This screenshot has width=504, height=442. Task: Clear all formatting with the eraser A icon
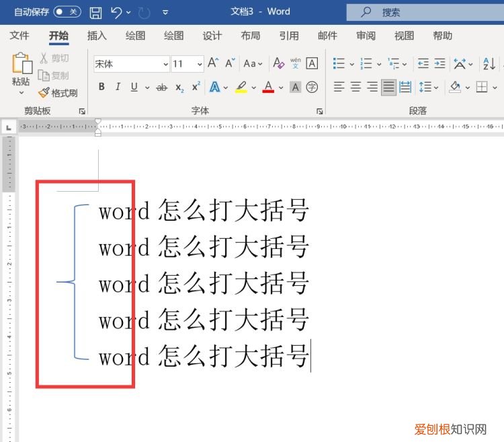coord(278,63)
